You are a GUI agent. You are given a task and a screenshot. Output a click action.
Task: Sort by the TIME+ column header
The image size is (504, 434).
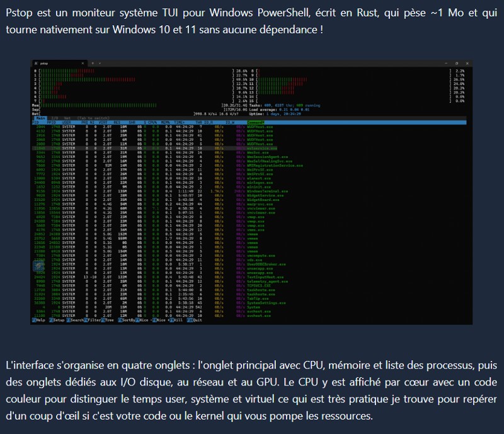[x=179, y=122]
